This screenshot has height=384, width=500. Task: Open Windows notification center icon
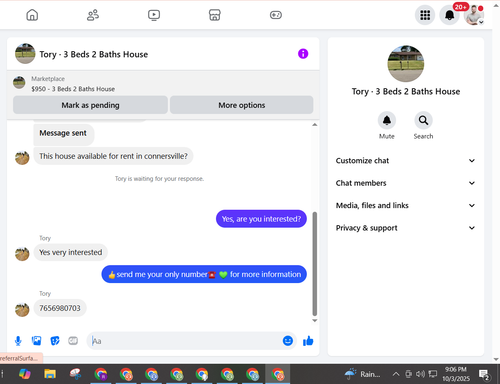coord(484,374)
